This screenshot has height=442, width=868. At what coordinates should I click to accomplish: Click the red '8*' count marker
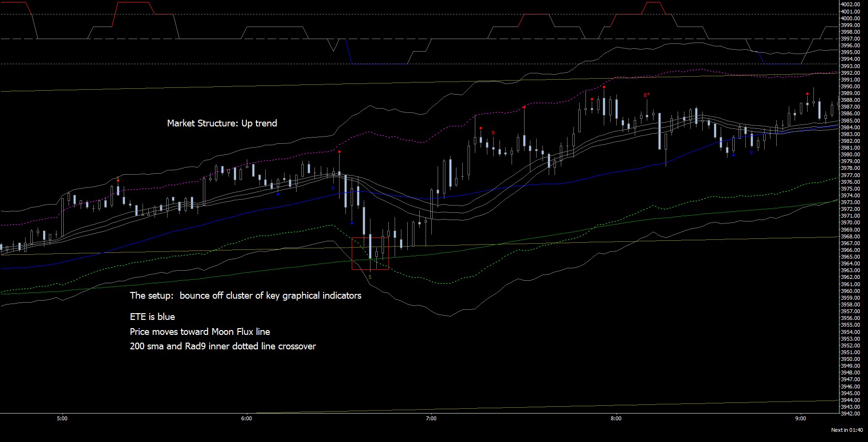(x=646, y=95)
